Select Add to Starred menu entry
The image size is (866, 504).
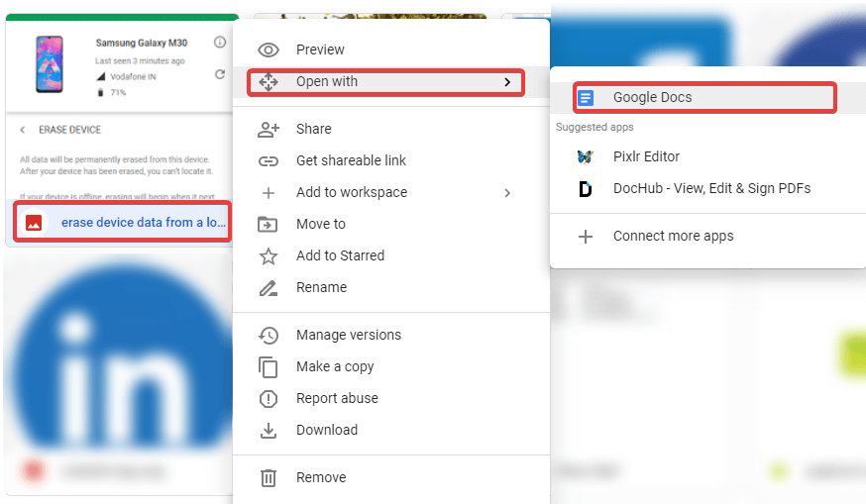coord(391,256)
